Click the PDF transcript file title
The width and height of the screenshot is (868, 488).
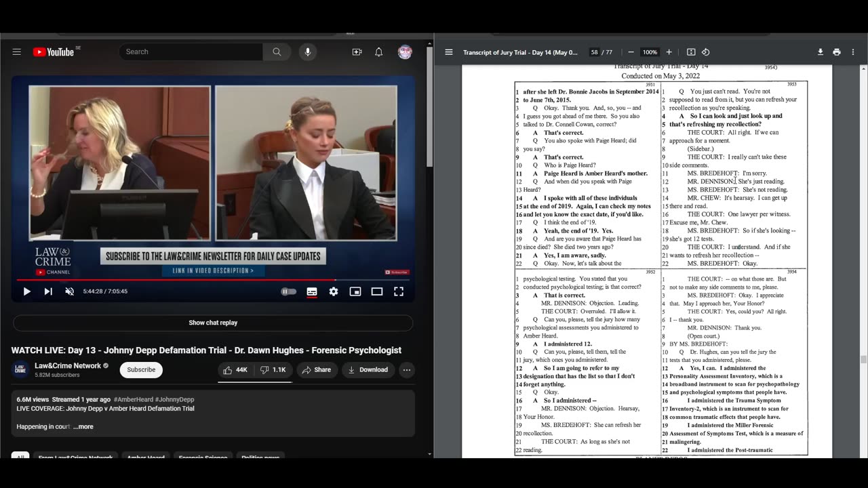point(520,52)
